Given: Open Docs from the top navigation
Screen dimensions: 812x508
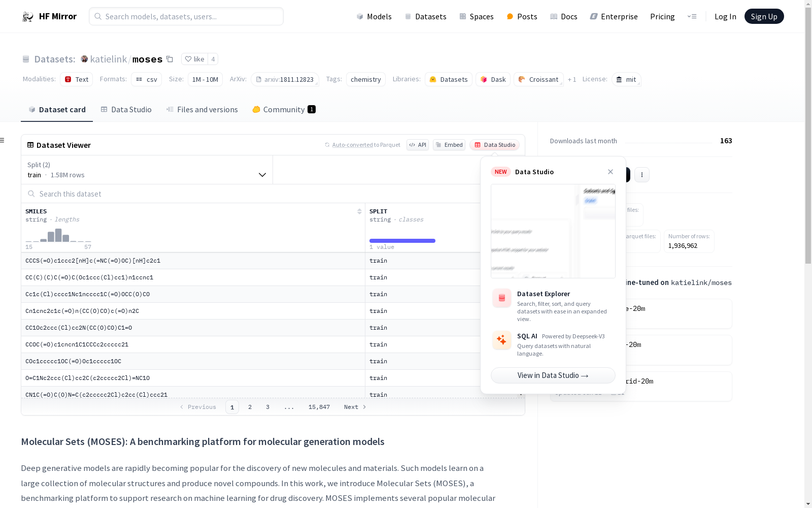Looking at the screenshot, I should click(x=563, y=16).
